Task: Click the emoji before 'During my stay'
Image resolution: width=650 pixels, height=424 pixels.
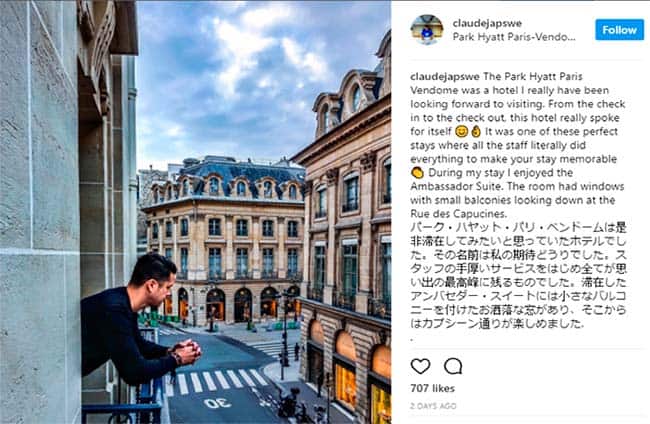Action: 417,173
